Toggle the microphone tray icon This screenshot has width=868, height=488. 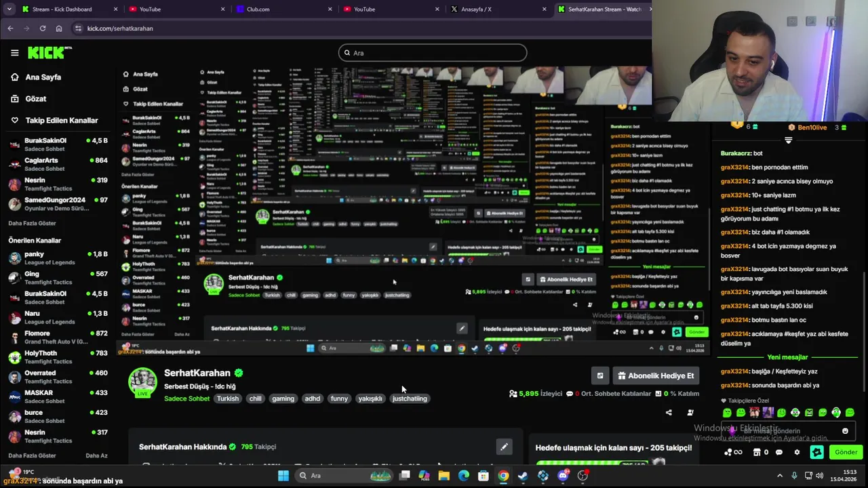tap(794, 475)
